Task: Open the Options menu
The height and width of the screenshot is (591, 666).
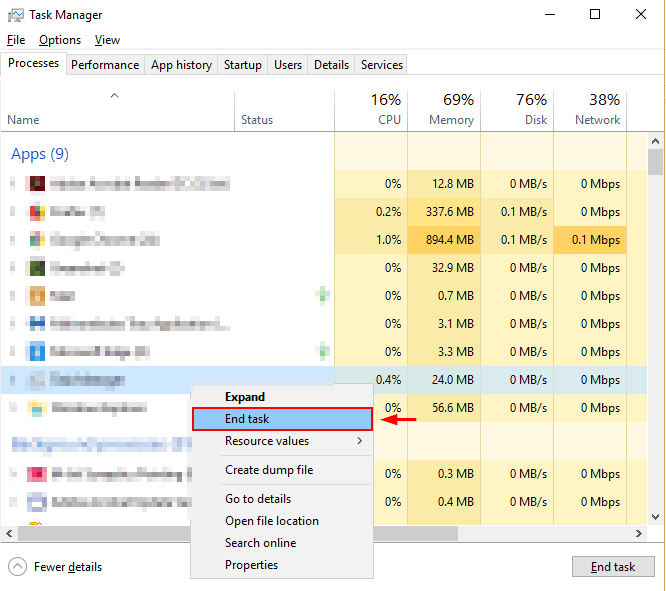Action: (60, 40)
